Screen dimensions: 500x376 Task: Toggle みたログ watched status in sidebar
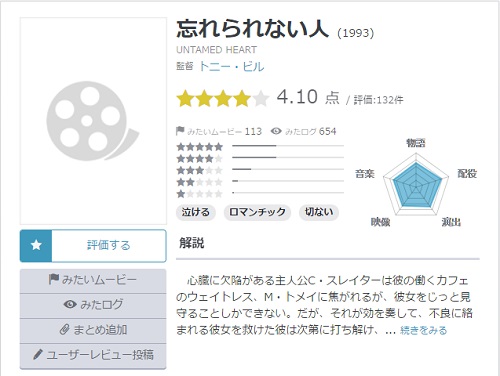tap(93, 306)
